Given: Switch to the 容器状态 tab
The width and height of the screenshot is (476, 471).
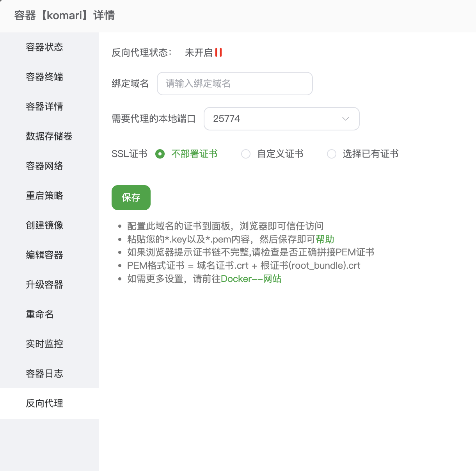Looking at the screenshot, I should point(44,47).
